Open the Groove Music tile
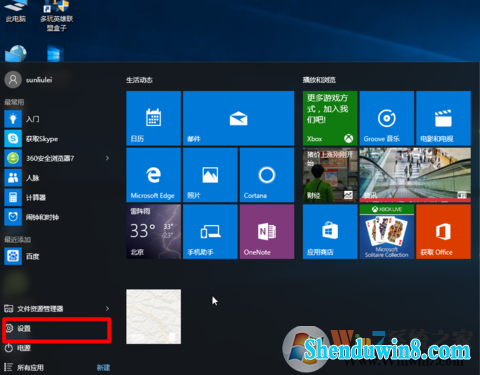The image size is (480, 375). 387,118
